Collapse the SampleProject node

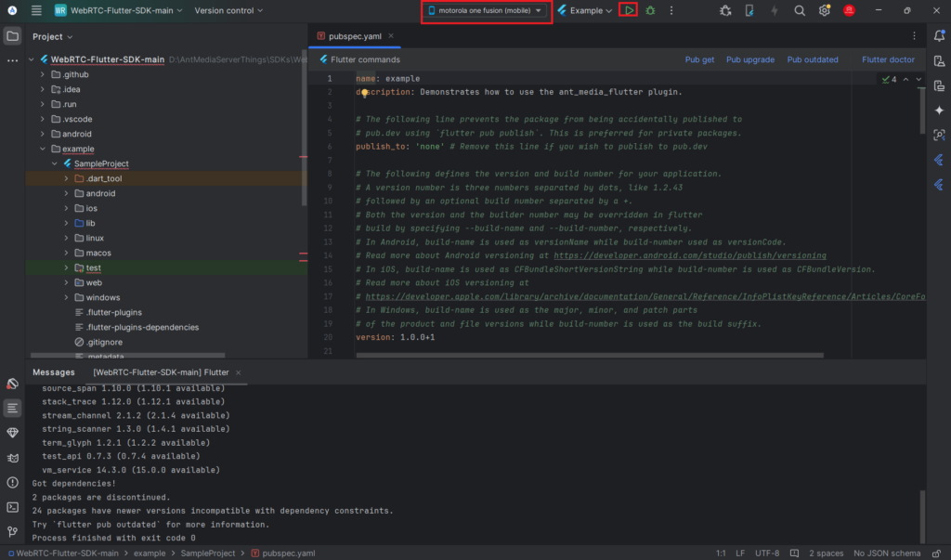point(55,163)
